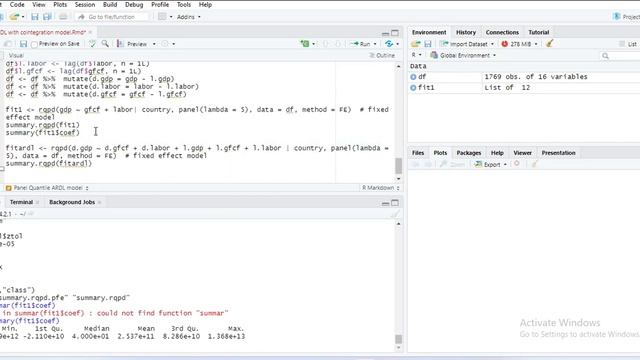
Task: Click the print icon in main toolbar
Action: [x=63, y=17]
